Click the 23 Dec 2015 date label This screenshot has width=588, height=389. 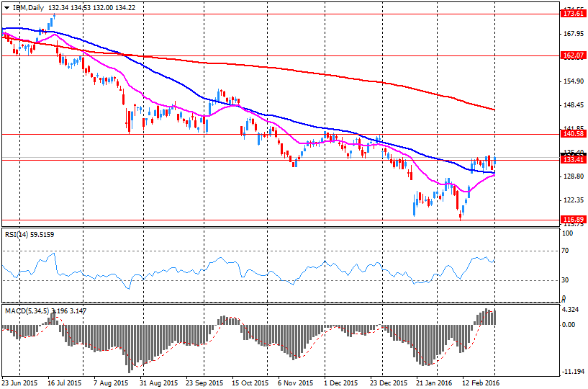tap(389, 383)
